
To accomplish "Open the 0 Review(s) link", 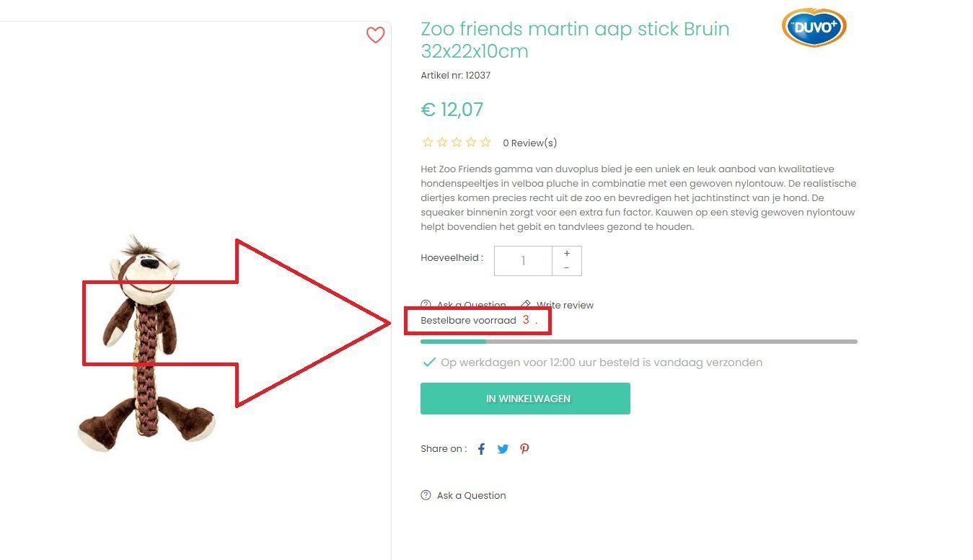I will pyautogui.click(x=529, y=143).
